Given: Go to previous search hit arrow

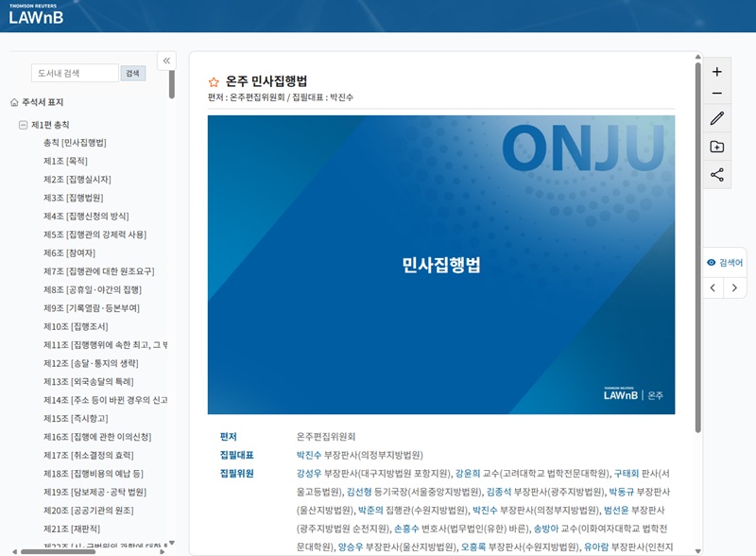Looking at the screenshot, I should 713,288.
